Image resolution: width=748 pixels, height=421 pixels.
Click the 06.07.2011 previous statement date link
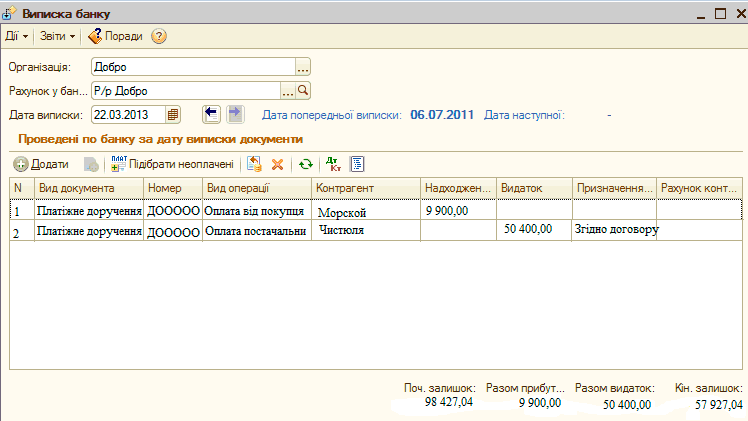coord(441,114)
